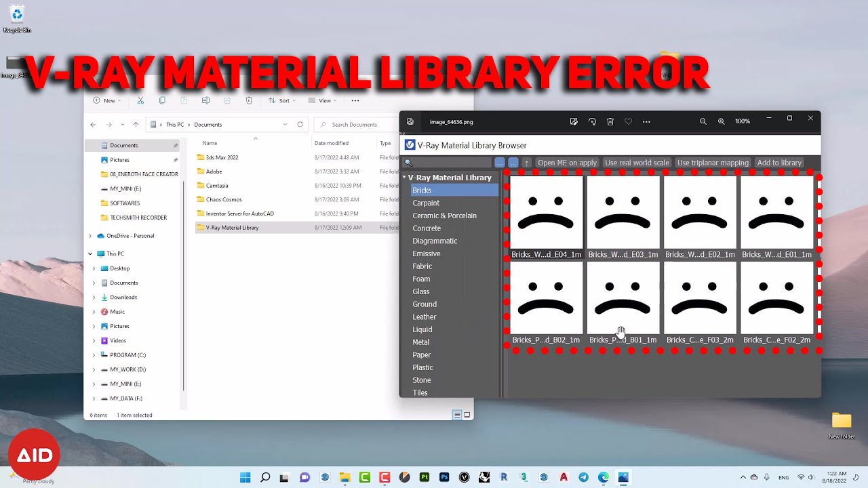Click the Copy icon in File Explorer toolbar

(x=162, y=100)
